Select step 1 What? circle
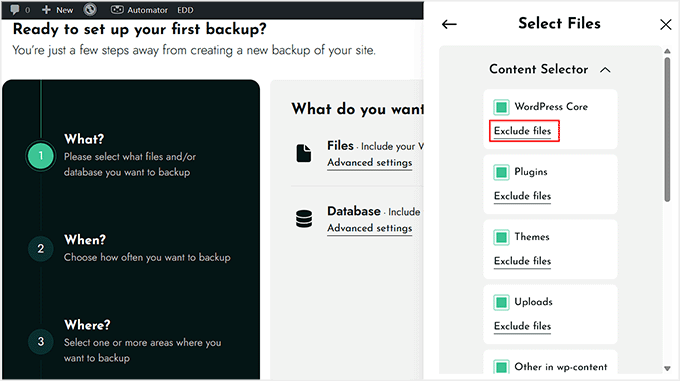This screenshot has width=680, height=381. pyautogui.click(x=41, y=156)
